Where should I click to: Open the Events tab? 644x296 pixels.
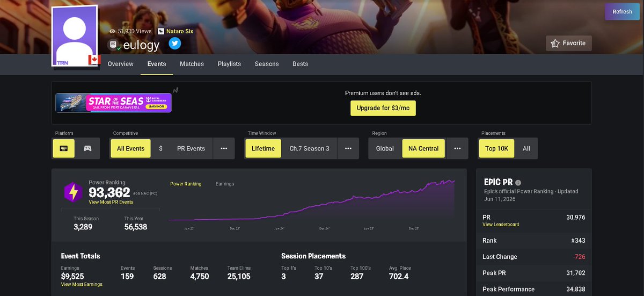pyautogui.click(x=157, y=64)
